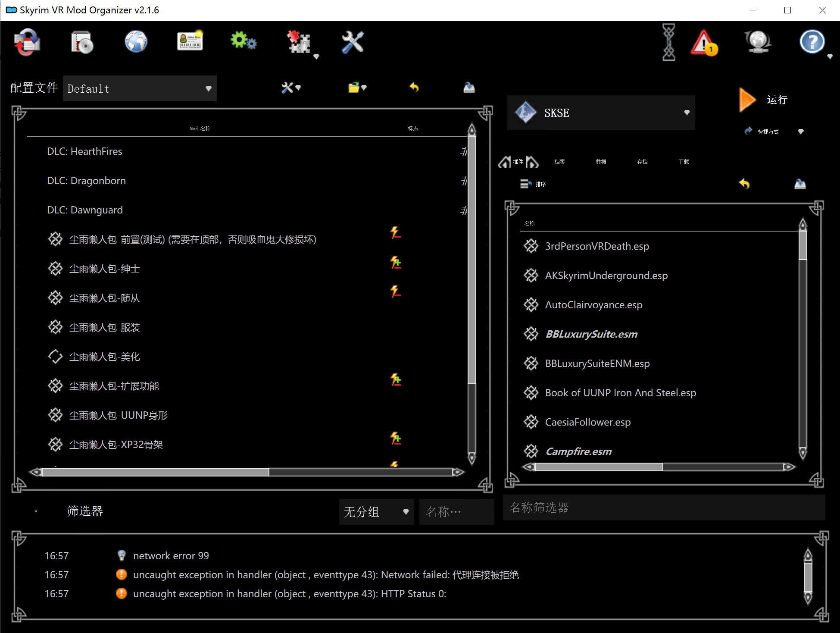This screenshot has height=633, width=840.
Task: Click the 排序 sort button
Action: tap(533, 184)
